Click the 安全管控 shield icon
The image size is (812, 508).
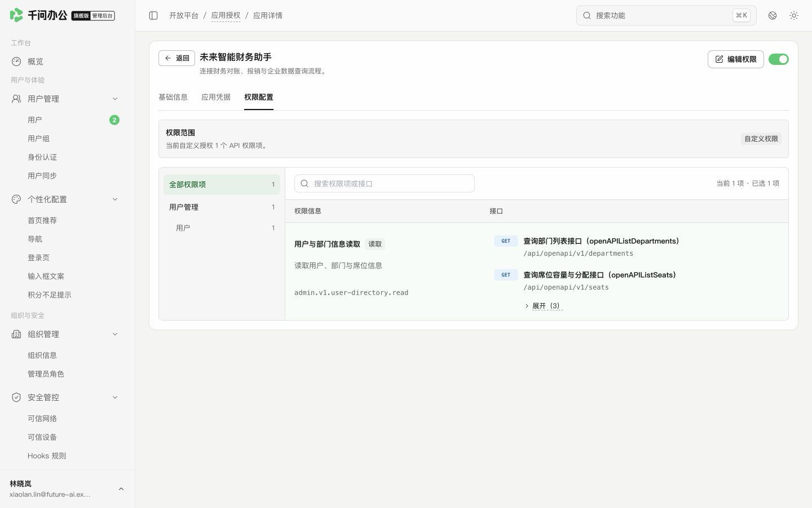tap(16, 397)
